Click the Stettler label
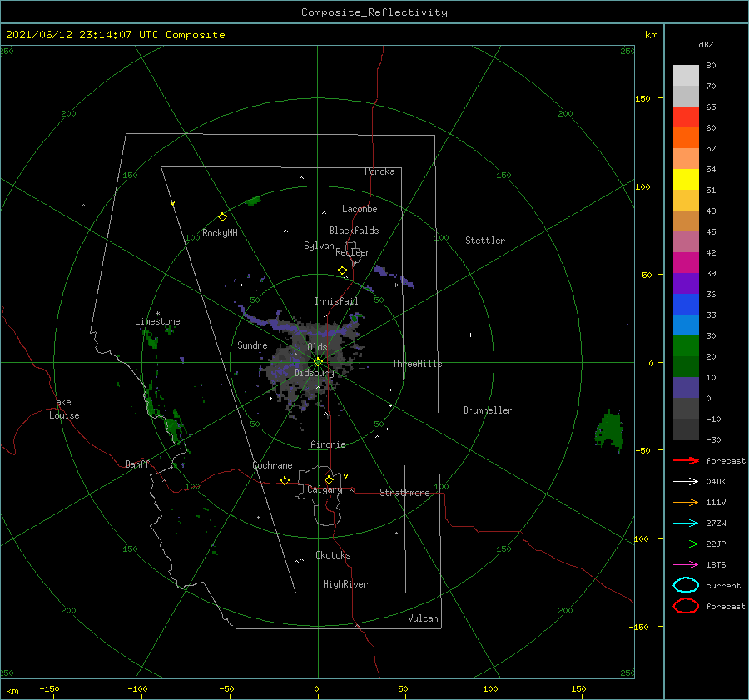749x700 pixels. pyautogui.click(x=485, y=241)
